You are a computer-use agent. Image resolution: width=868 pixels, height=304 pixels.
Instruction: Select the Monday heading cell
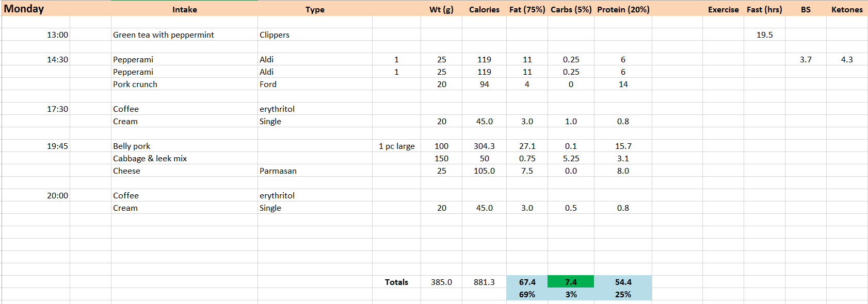coord(36,9)
